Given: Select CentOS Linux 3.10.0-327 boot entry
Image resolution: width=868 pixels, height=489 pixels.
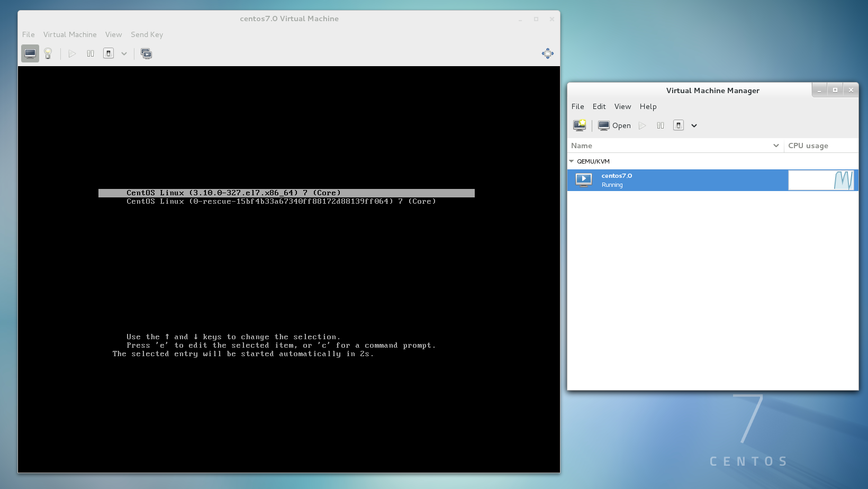Looking at the screenshot, I should (x=286, y=193).
